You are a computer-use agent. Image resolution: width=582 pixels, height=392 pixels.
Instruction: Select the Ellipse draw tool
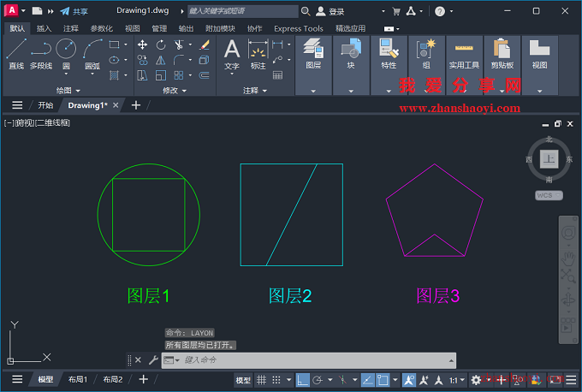114,60
